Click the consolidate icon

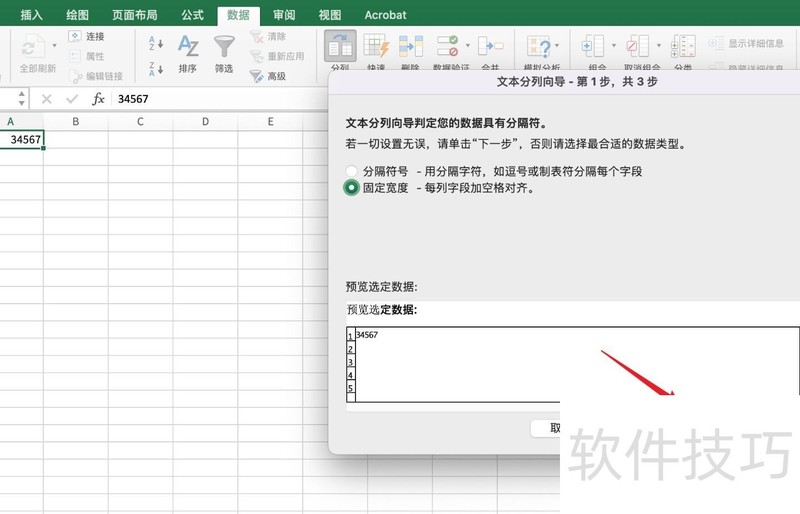490,45
